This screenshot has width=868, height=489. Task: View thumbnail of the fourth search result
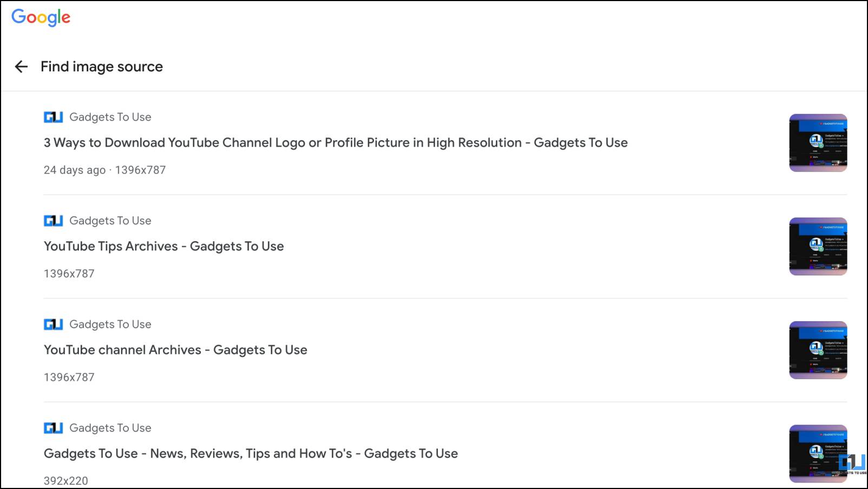[818, 454]
